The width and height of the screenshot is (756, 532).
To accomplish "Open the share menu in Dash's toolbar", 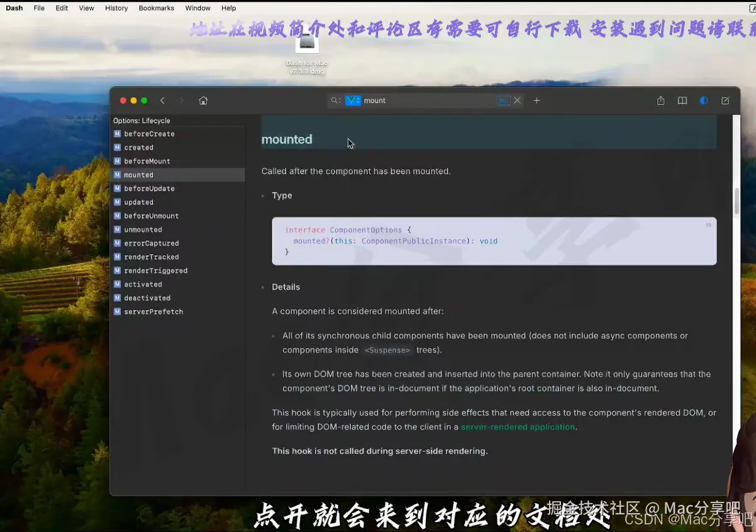I will [660, 100].
